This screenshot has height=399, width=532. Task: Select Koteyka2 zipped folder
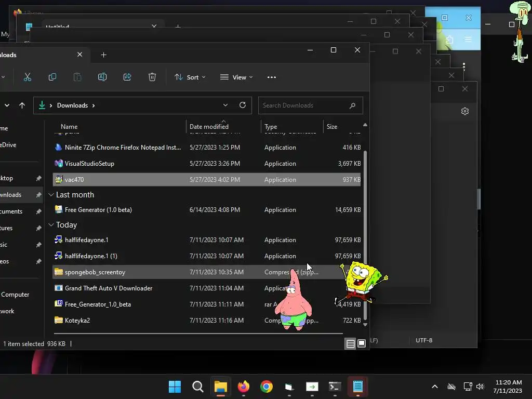tap(207, 320)
